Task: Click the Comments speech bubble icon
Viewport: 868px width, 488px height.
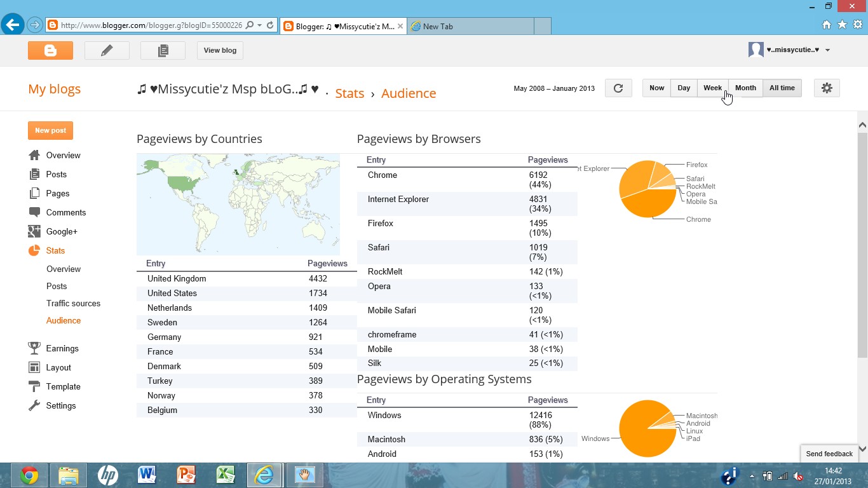Action: click(34, 212)
